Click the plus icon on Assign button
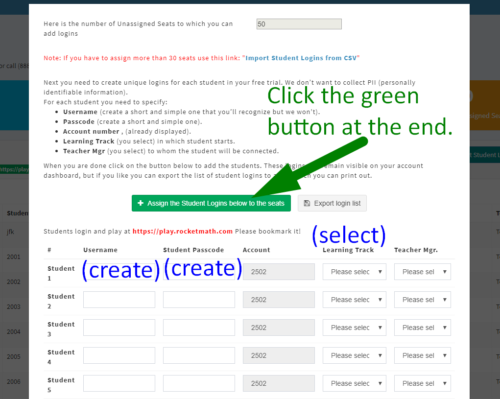The image size is (500, 399). [x=140, y=203]
